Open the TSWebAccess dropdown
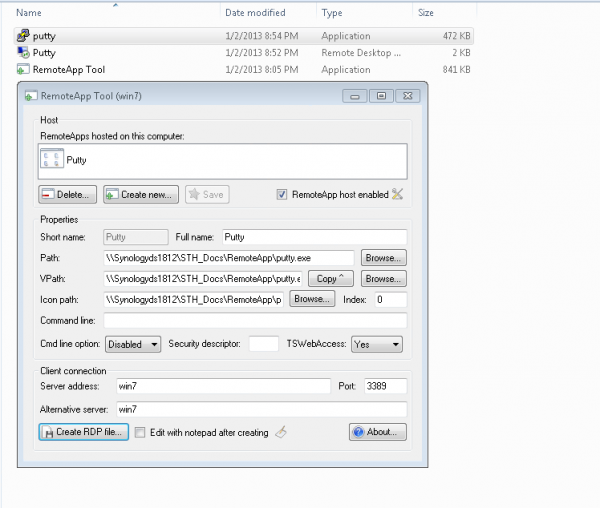Viewport: 600px width, 508px height. (x=377, y=344)
